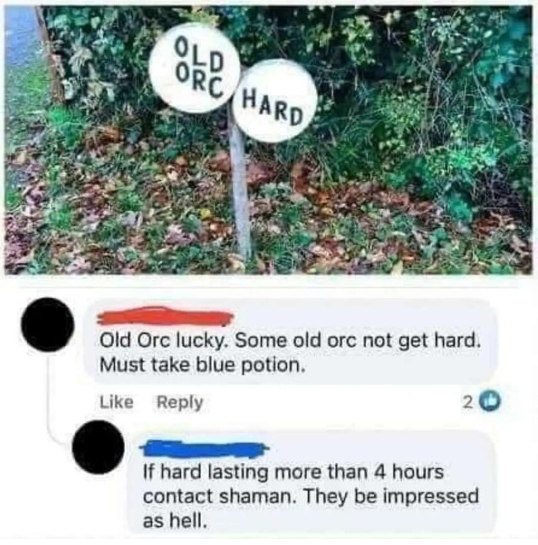Click the reply comment's gray bubble

[x=312, y=483]
